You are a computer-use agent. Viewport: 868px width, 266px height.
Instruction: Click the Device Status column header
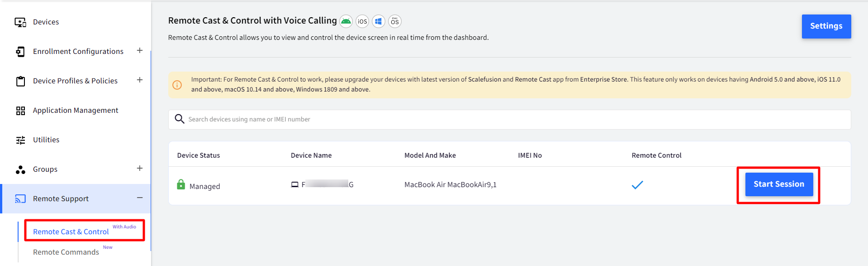point(199,155)
